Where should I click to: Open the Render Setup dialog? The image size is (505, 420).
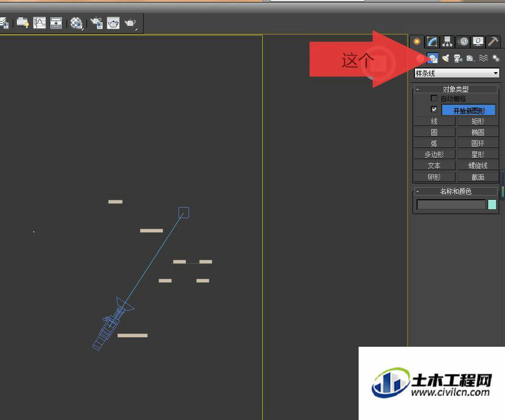96,23
